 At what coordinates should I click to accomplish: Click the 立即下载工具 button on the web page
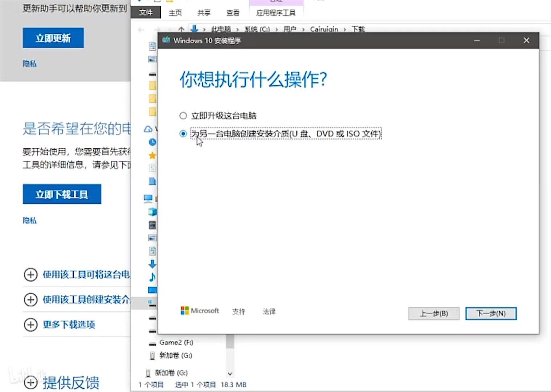[62, 194]
